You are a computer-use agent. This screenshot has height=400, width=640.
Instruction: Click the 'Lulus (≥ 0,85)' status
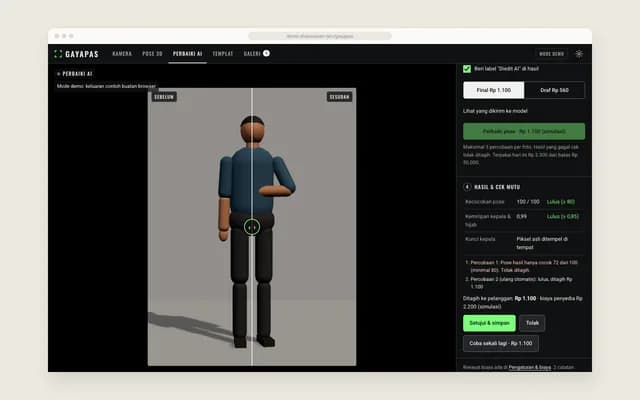coord(563,216)
